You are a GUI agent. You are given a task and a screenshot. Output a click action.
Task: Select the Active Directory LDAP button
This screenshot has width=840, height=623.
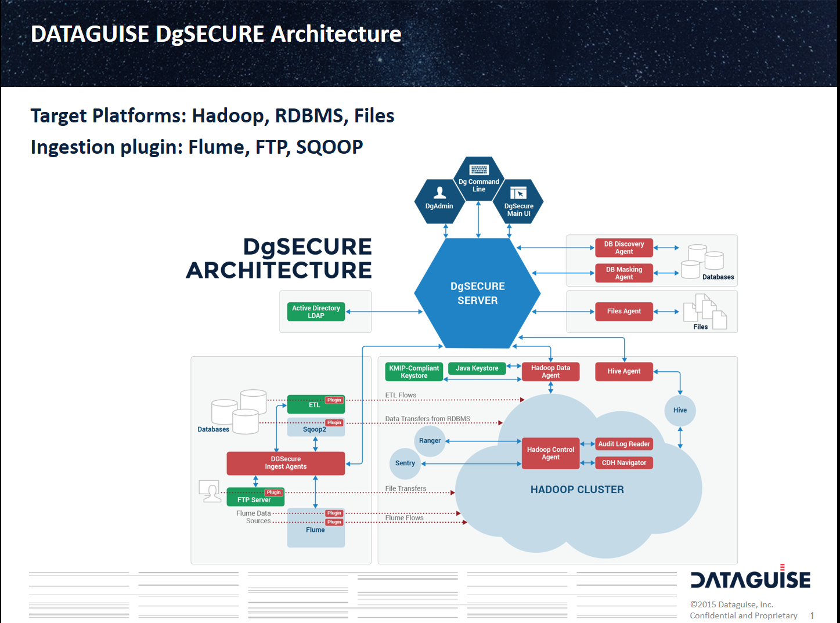coord(315,311)
